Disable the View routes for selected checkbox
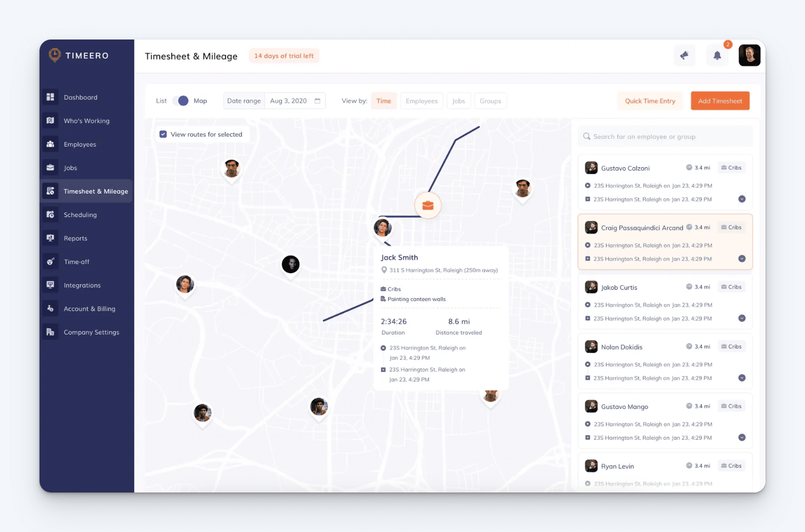The width and height of the screenshot is (805, 532). 164,133
